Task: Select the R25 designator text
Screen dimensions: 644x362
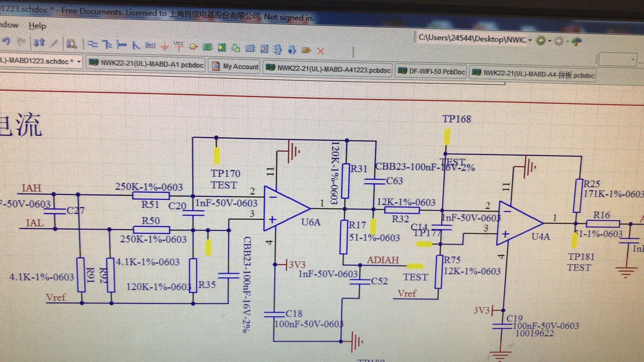Action: click(x=592, y=184)
